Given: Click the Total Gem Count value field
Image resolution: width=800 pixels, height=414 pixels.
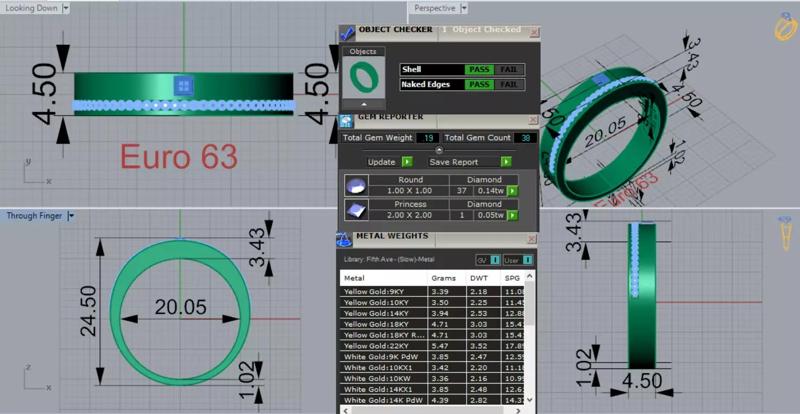Looking at the screenshot, I should (524, 138).
